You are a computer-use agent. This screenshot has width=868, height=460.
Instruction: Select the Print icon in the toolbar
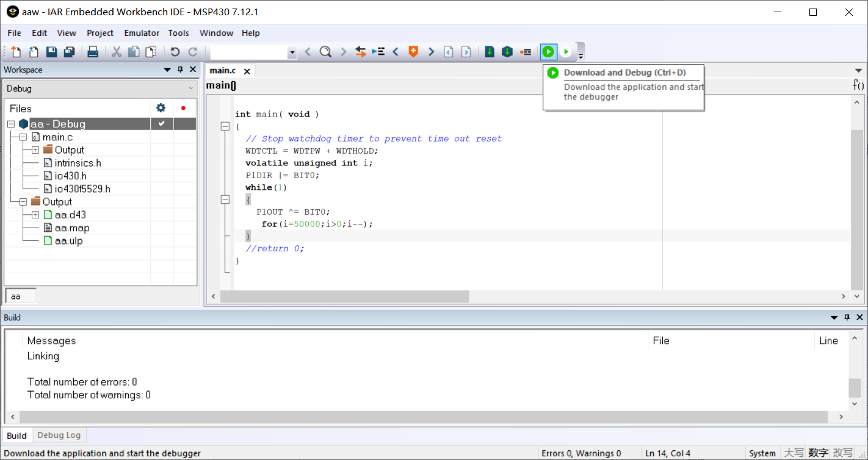coord(92,51)
